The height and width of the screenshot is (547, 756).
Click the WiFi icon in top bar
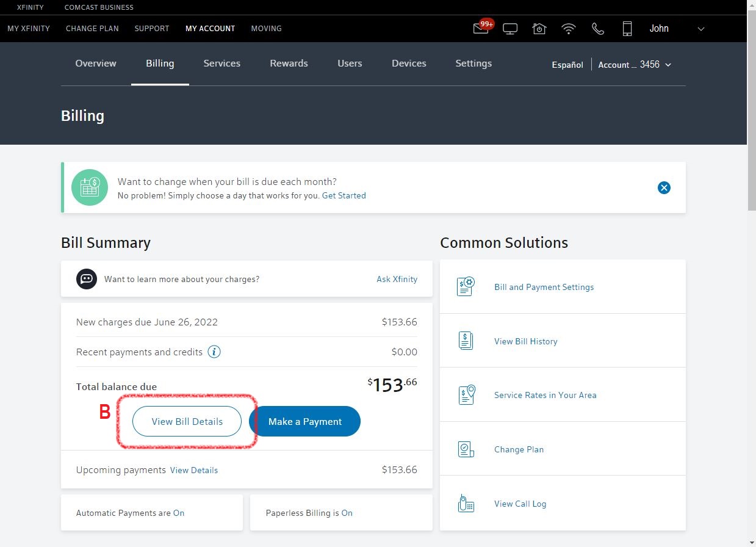coord(569,29)
